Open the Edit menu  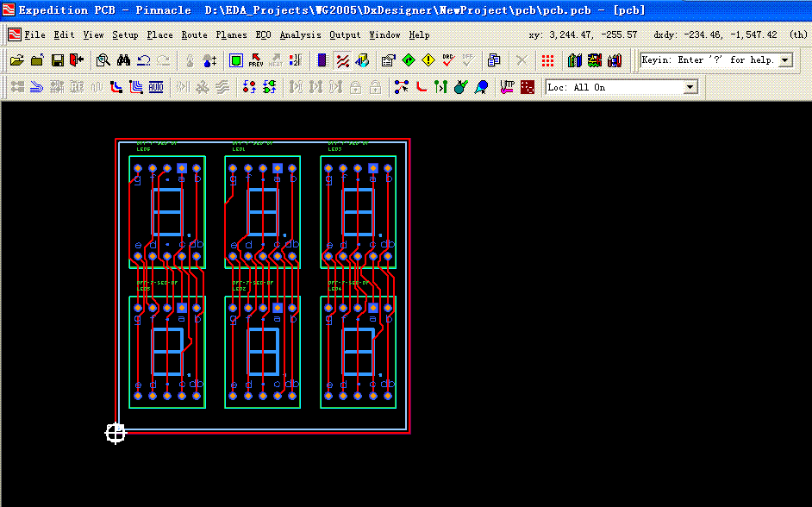coord(64,34)
